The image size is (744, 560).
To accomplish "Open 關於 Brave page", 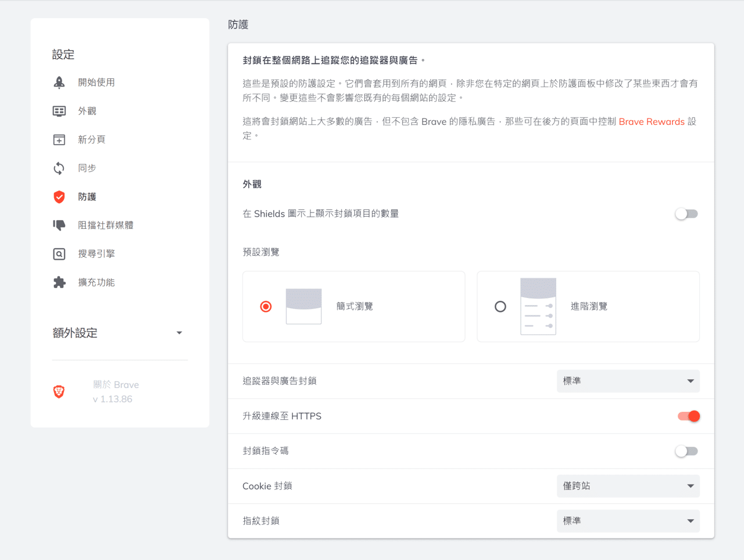I will (x=116, y=385).
